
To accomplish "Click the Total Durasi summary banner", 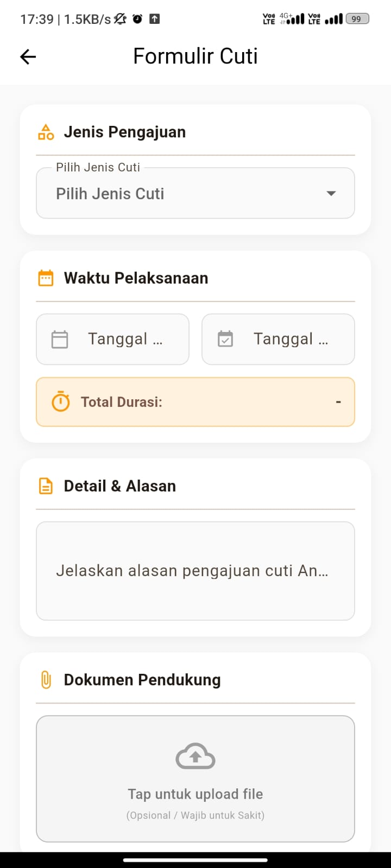I will pos(195,401).
